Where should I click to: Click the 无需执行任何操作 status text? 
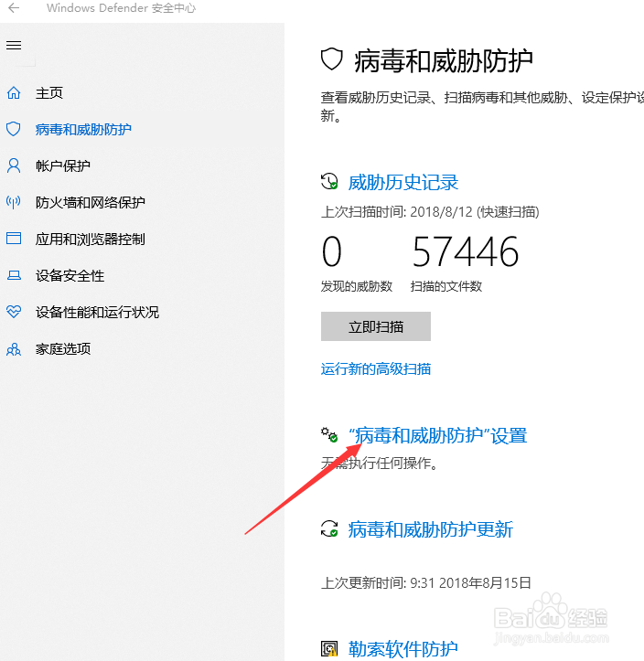point(380,464)
